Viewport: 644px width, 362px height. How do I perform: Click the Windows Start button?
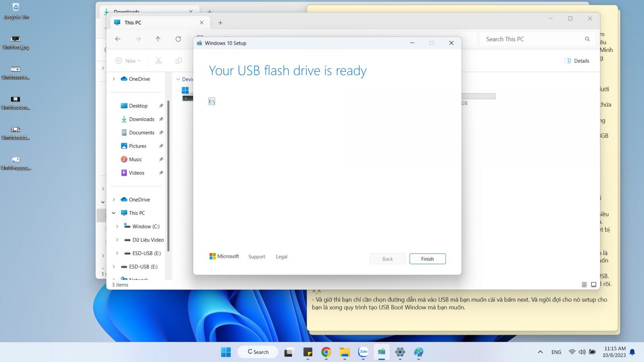(226, 352)
